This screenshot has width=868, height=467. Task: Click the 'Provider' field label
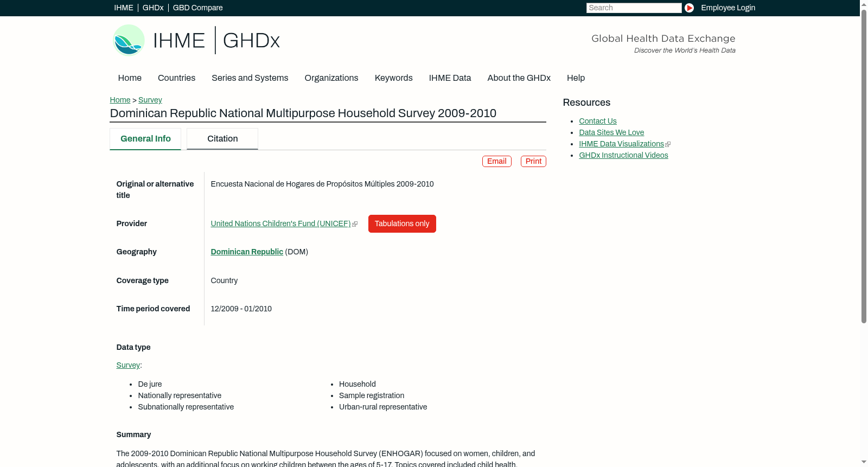click(x=131, y=223)
